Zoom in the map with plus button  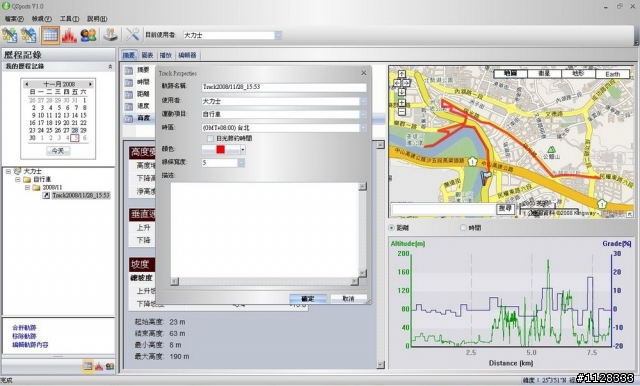[x=402, y=103]
